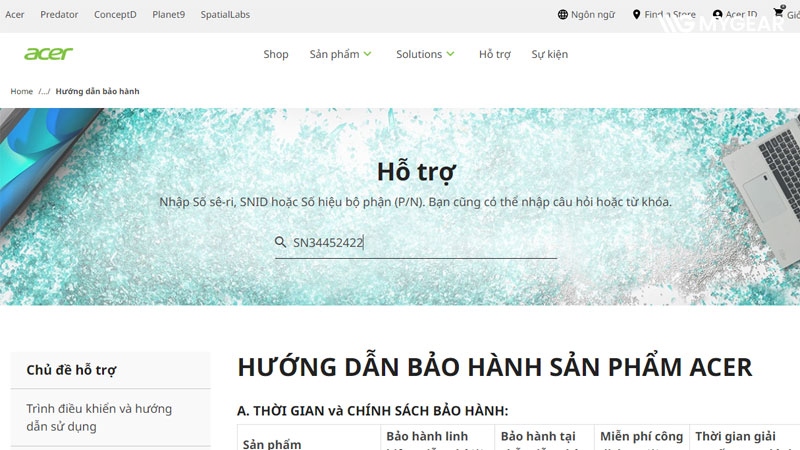Select the Predator brand link
This screenshot has height=450, width=800.
(59, 14)
